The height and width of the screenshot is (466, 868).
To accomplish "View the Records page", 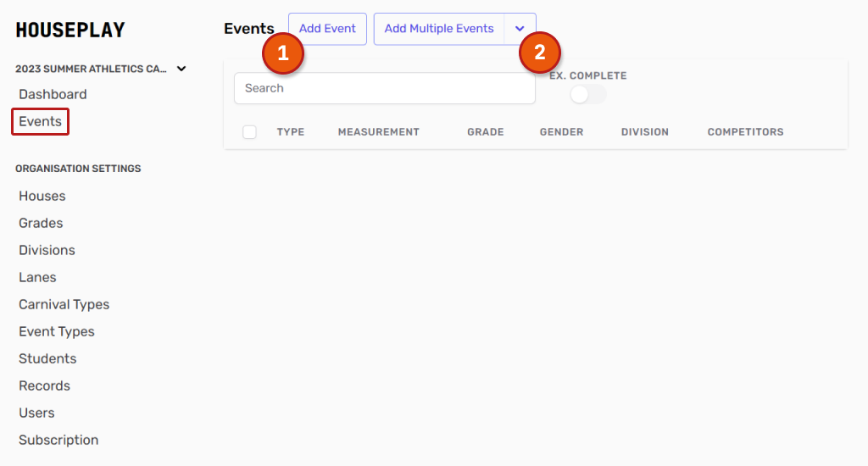I will pos(44,386).
